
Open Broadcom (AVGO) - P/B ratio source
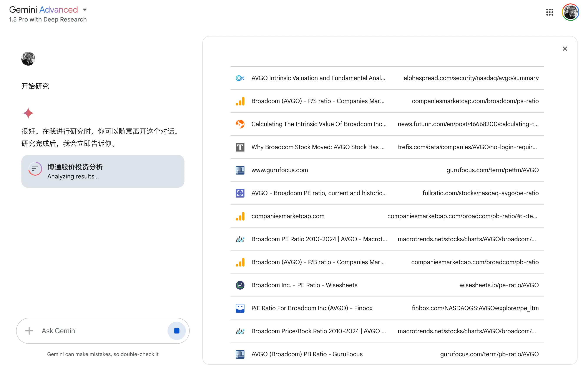click(x=318, y=262)
